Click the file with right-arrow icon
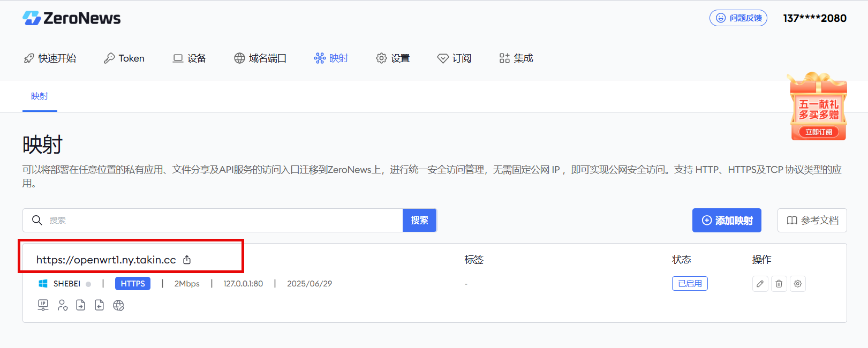Image resolution: width=868 pixels, height=348 pixels. coord(81,305)
